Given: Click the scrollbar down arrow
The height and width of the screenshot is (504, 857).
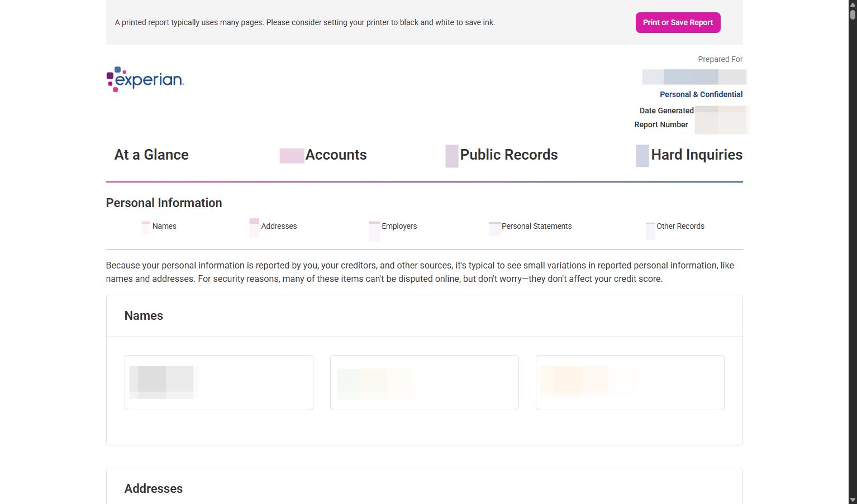Looking at the screenshot, I should pyautogui.click(x=853, y=500).
